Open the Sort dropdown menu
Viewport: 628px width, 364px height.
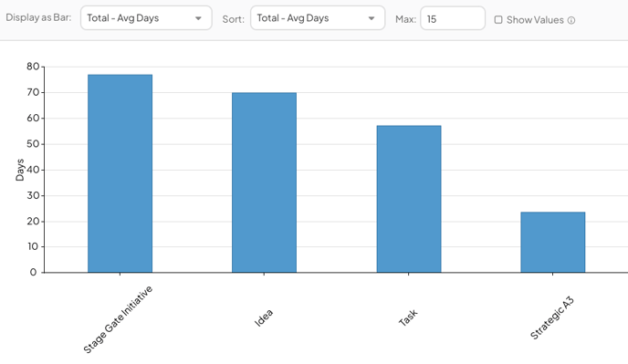tap(318, 18)
